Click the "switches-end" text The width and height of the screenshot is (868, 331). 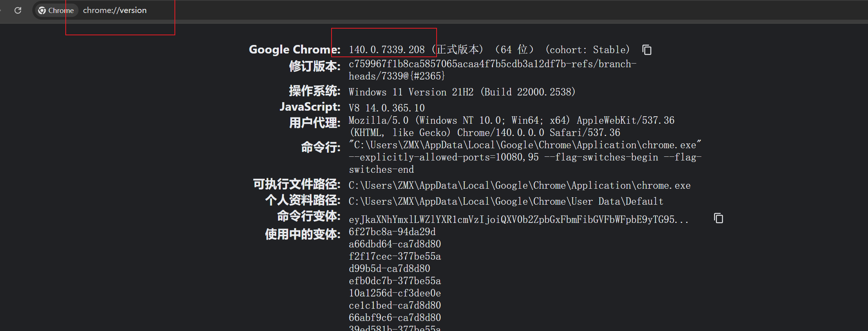point(381,169)
